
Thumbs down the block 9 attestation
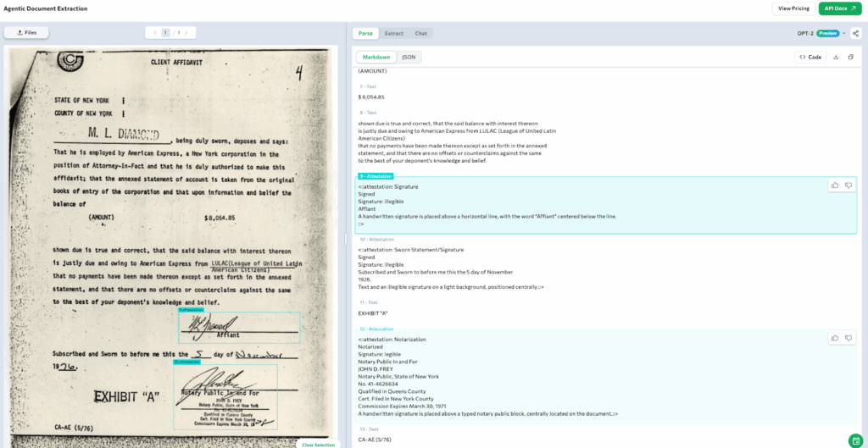848,185
